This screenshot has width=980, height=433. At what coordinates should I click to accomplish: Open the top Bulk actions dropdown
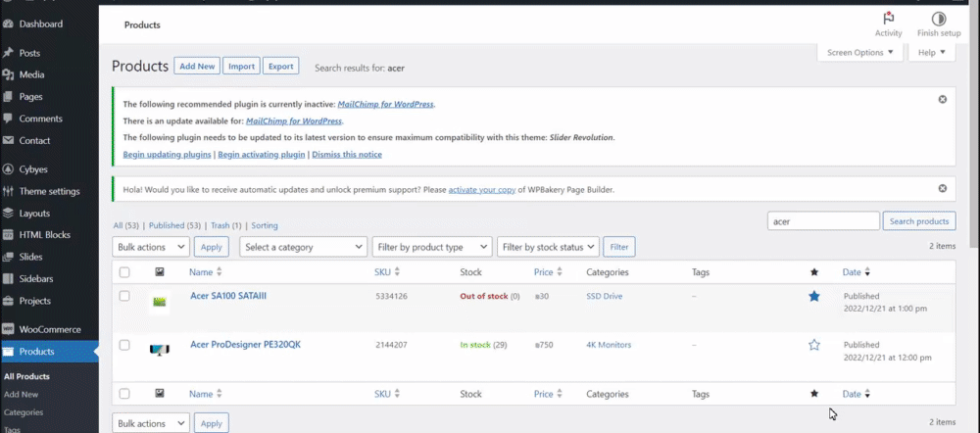coord(151,247)
